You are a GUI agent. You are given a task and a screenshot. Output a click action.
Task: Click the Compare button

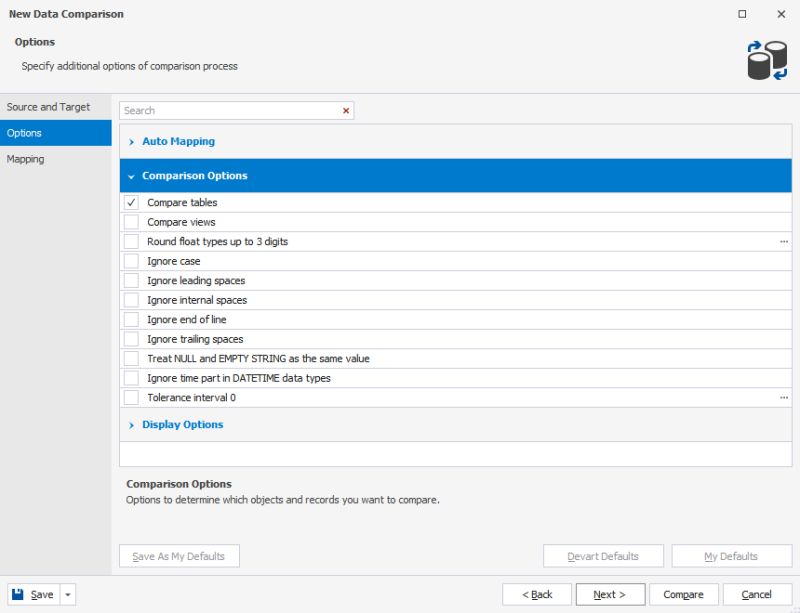point(683,593)
